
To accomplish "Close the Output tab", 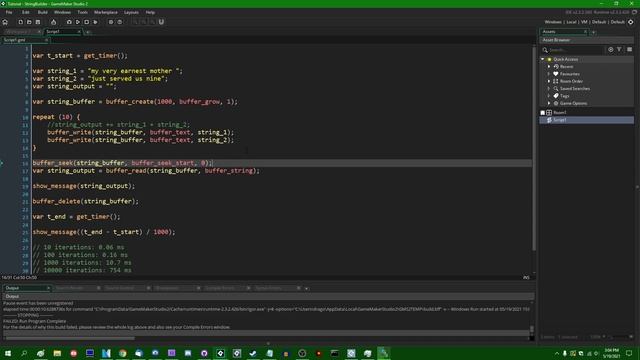I will point(48,288).
